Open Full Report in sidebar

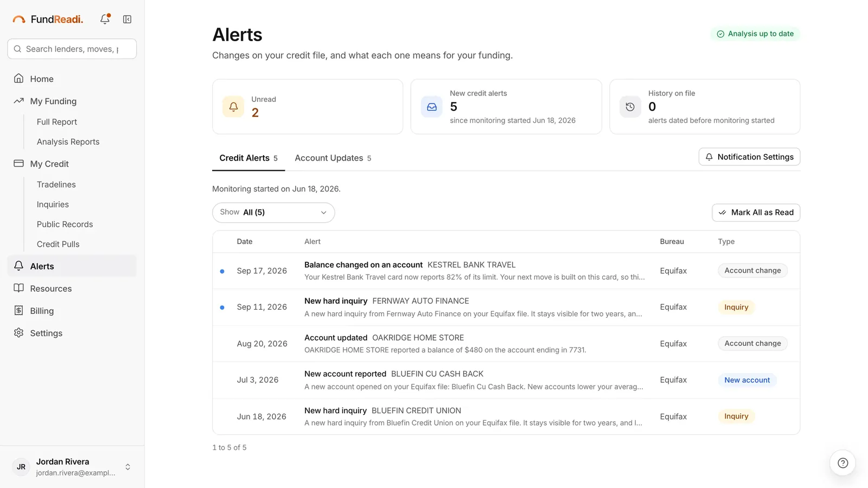click(x=57, y=122)
